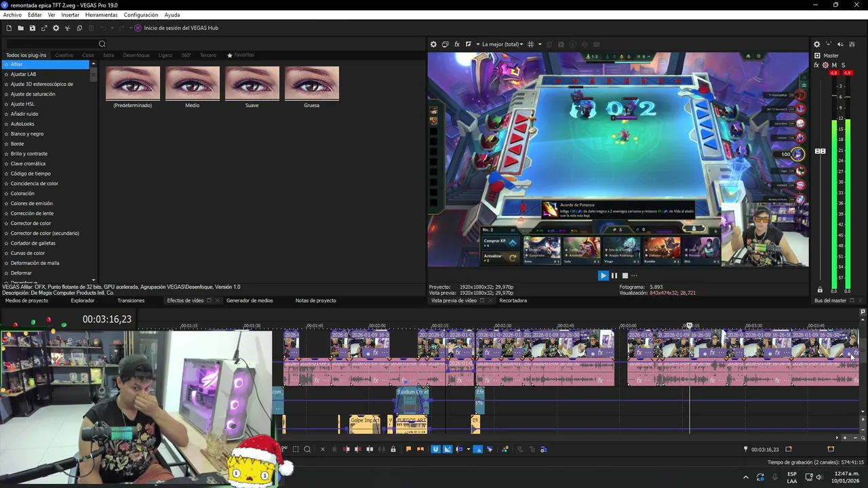This screenshot has height=488, width=868.
Task: Click the Copy icon in main toolbar
Action: 79,28
